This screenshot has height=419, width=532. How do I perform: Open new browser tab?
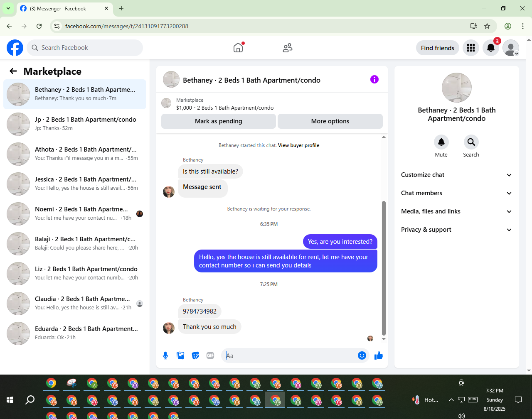click(x=121, y=8)
